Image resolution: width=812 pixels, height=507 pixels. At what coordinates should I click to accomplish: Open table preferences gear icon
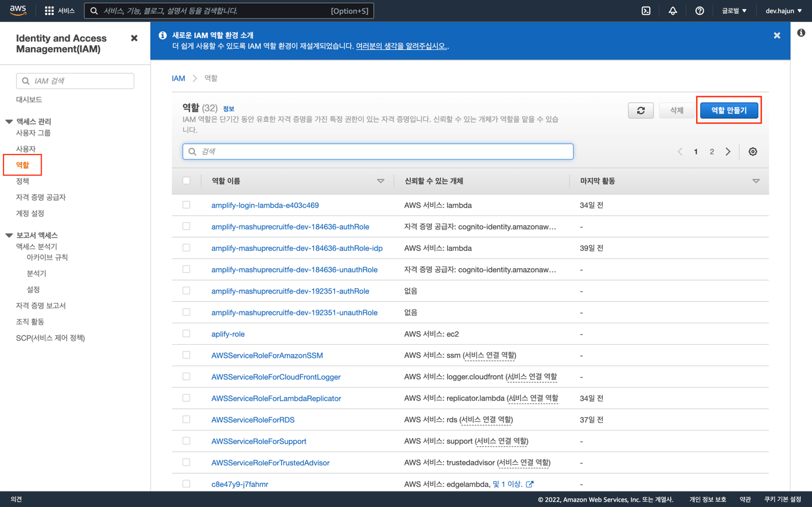(x=753, y=152)
